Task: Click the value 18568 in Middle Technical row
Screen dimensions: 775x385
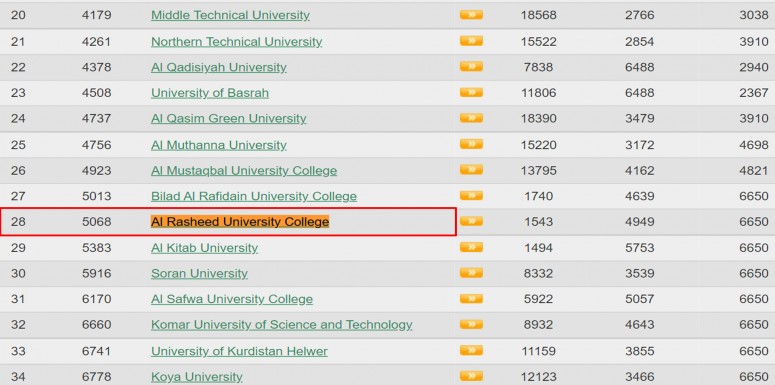Action: click(538, 15)
